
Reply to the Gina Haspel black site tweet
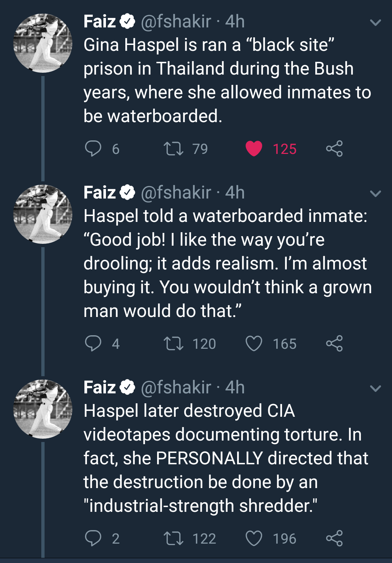[x=93, y=149]
